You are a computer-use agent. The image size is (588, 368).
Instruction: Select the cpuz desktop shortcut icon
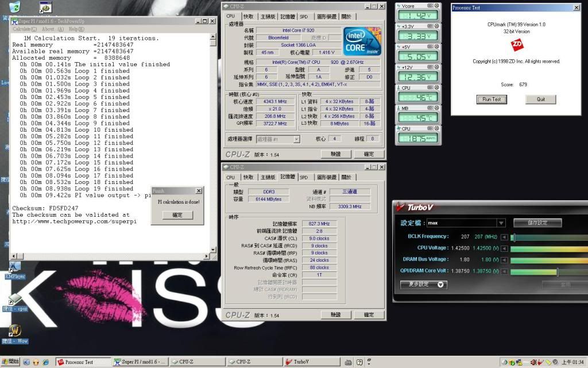click(14, 299)
